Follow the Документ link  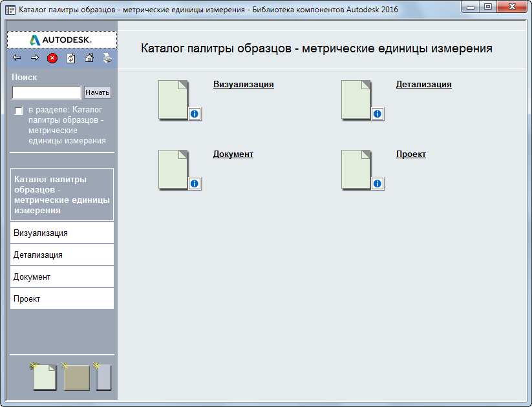[x=233, y=154]
